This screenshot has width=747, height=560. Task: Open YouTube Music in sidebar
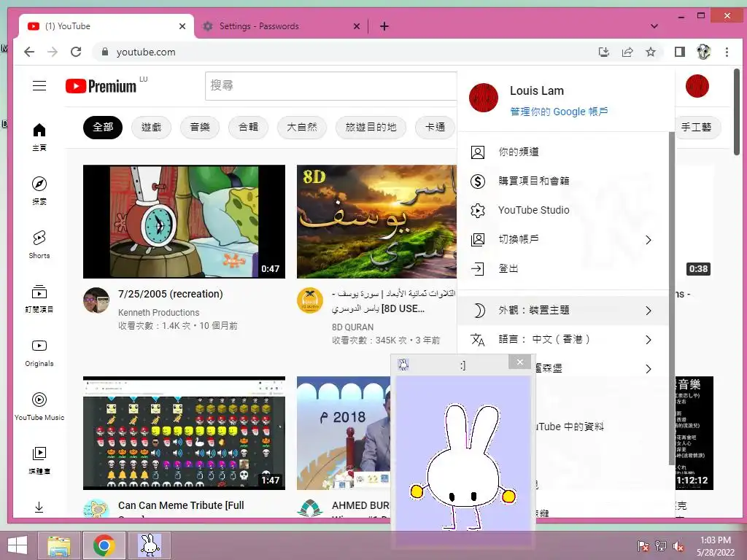(39, 407)
